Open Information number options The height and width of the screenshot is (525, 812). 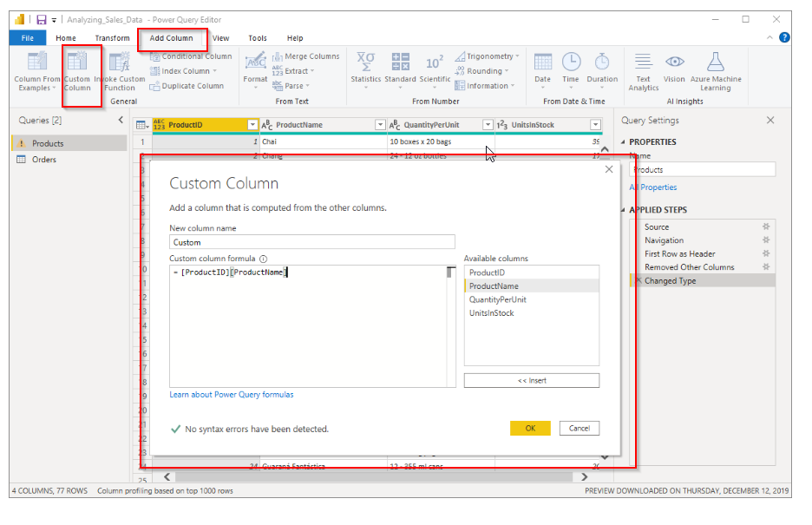485,86
